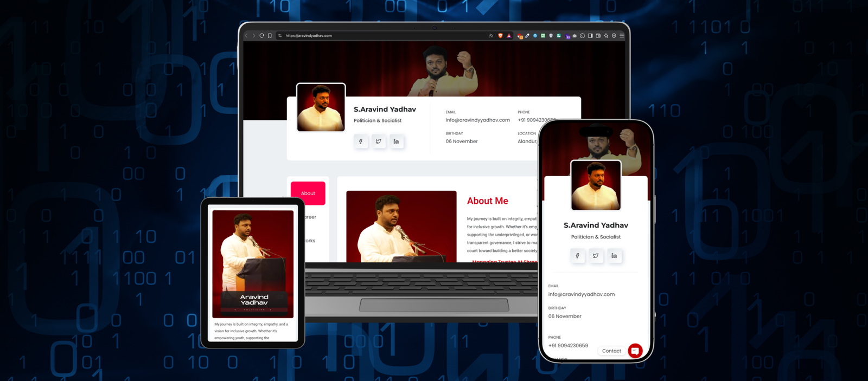Image resolution: width=868 pixels, height=381 pixels.
Task: Open the browser hamburger menu
Action: [x=622, y=36]
